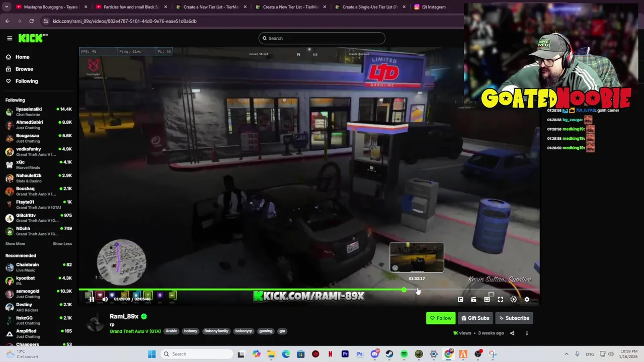The height and width of the screenshot is (362, 644).
Task: Open Windows Start menu
Action: click(x=151, y=354)
